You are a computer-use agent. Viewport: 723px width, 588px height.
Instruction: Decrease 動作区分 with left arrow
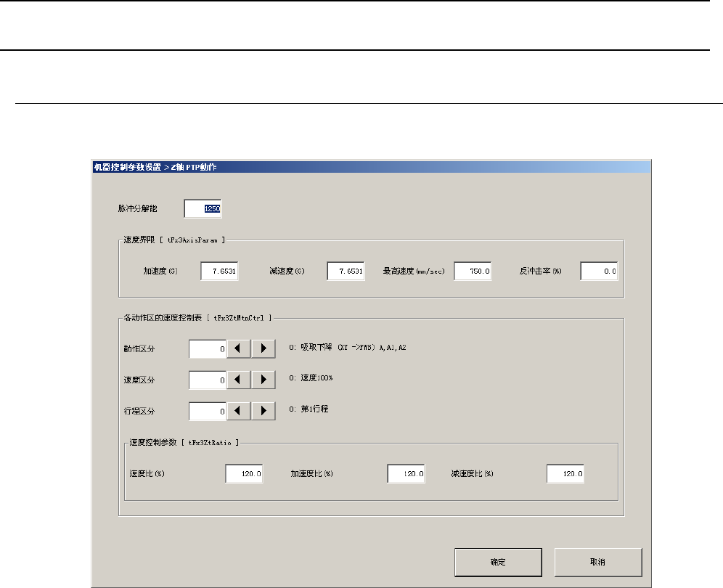pyautogui.click(x=238, y=348)
